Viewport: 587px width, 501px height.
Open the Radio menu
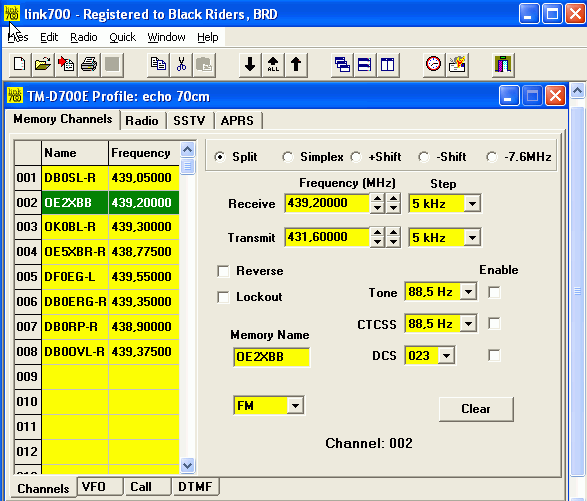click(84, 37)
